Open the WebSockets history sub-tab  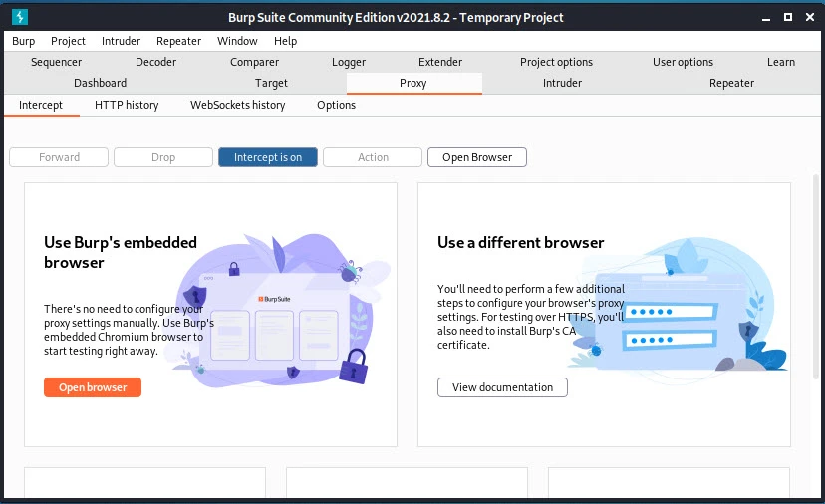238,105
